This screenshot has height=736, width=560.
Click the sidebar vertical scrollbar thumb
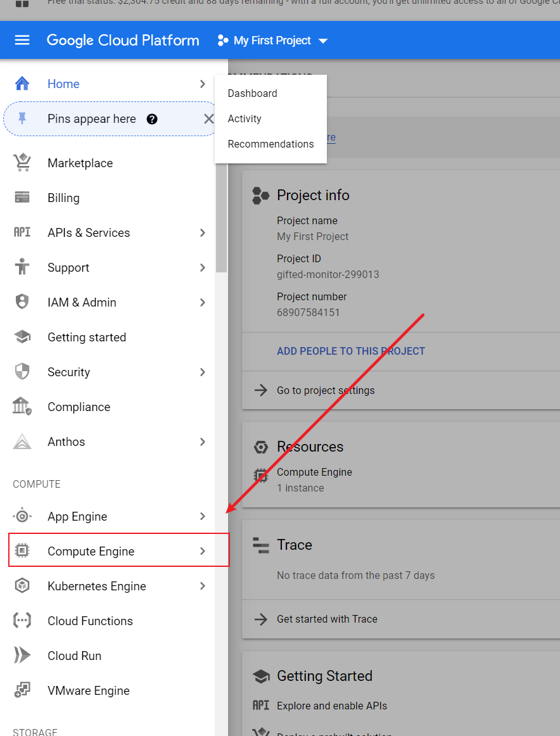tap(221, 218)
